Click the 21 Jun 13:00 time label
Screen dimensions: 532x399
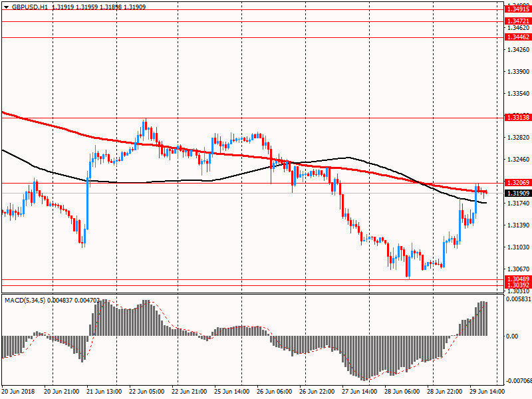104,391
